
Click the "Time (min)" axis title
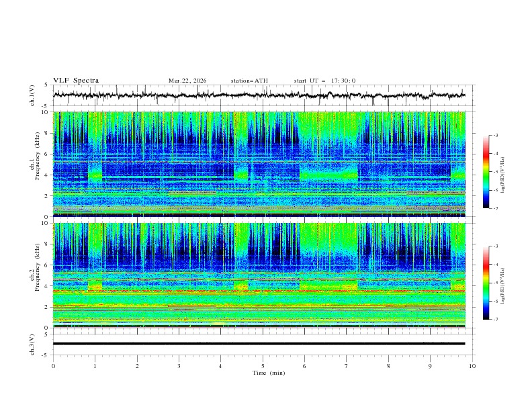pyautogui.click(x=269, y=373)
